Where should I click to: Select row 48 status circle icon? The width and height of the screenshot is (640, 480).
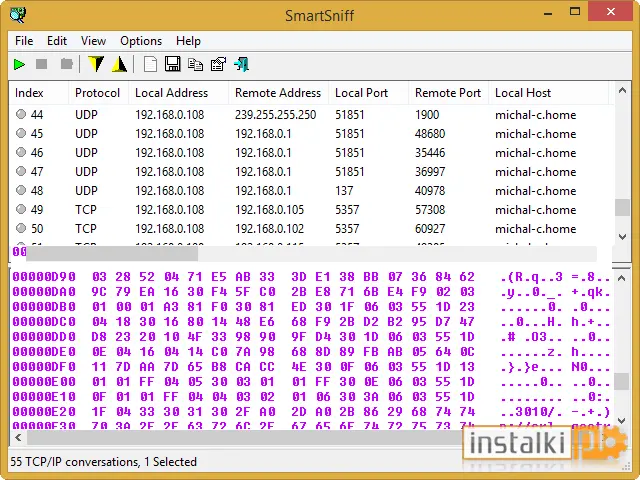point(21,190)
